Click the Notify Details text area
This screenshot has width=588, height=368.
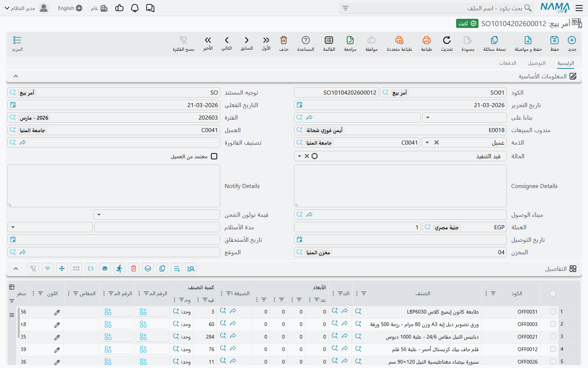(x=114, y=186)
